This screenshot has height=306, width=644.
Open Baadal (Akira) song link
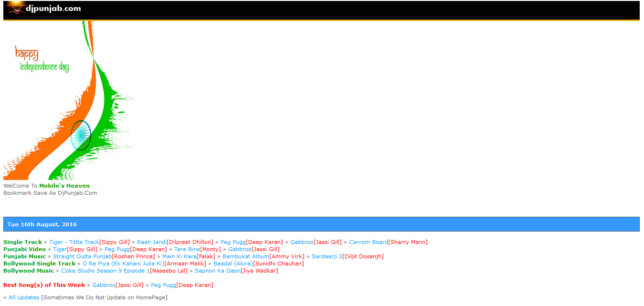point(233,264)
